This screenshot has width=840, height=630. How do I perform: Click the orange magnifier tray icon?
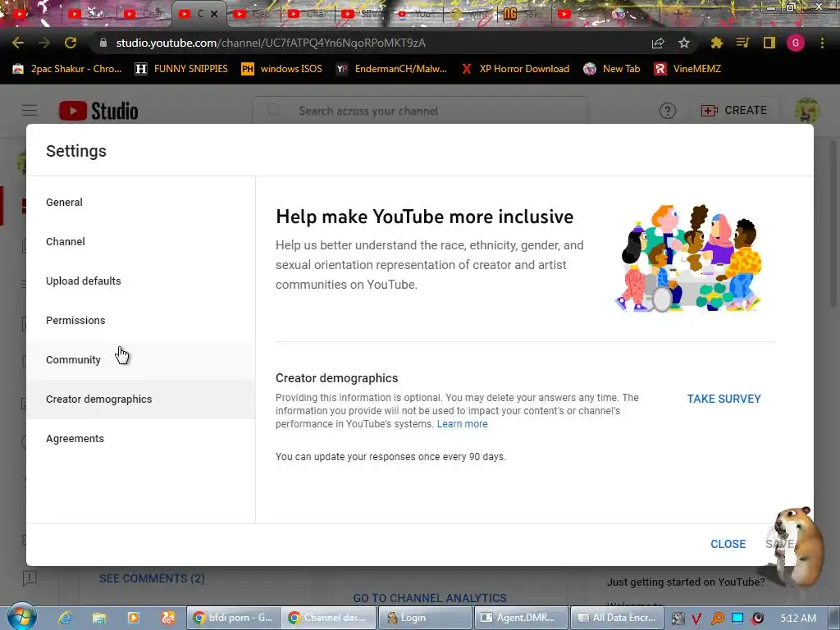[x=717, y=619]
